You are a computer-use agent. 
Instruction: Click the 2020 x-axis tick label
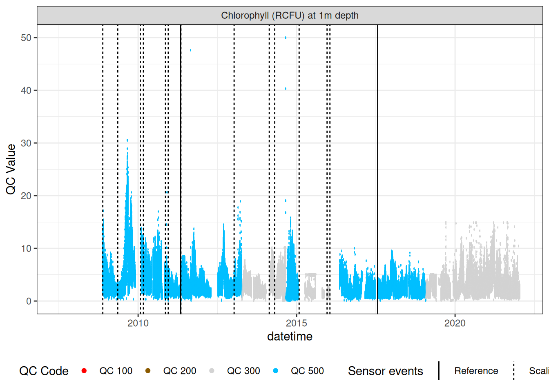click(455, 323)
